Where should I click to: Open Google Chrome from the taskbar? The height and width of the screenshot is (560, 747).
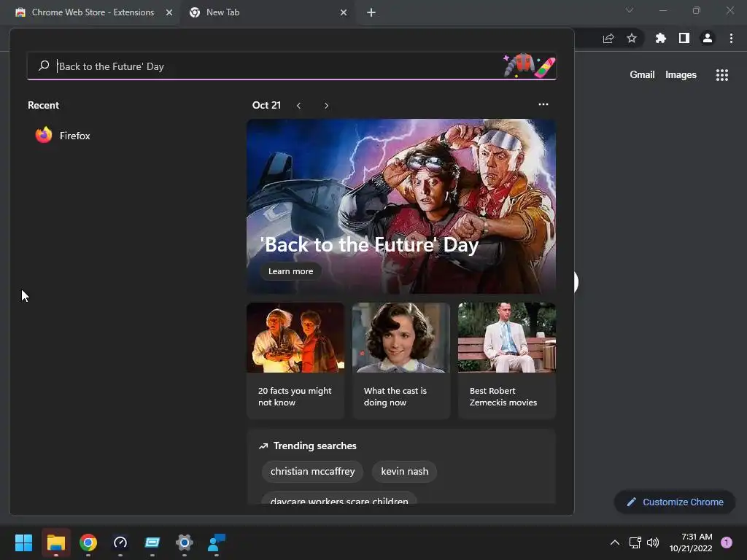click(88, 542)
